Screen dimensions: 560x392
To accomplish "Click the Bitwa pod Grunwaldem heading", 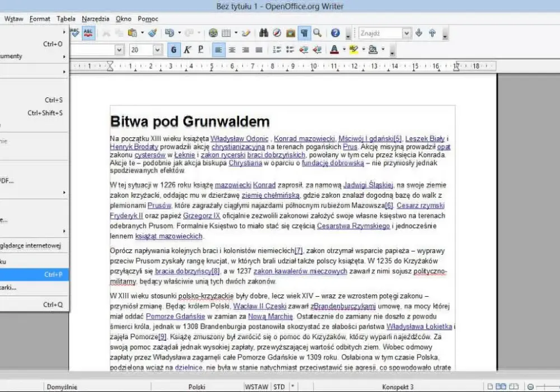I will tap(190, 122).
